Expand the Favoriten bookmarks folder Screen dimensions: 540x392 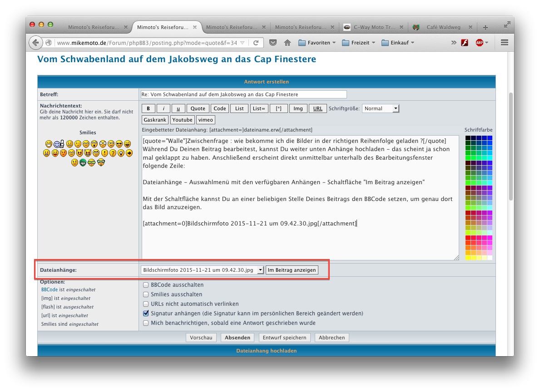click(x=317, y=43)
